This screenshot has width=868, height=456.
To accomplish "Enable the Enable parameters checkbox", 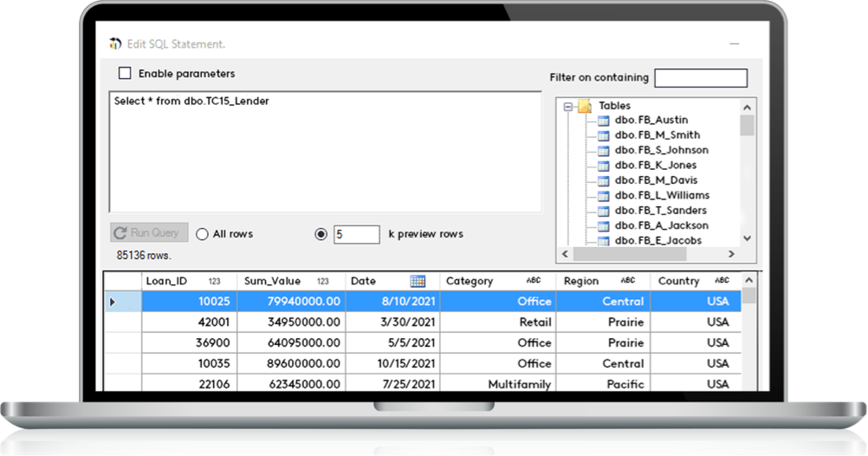I will 125,74.
